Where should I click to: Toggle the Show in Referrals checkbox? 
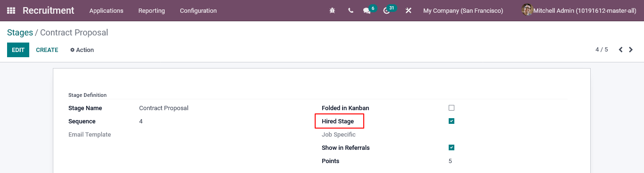[452, 147]
